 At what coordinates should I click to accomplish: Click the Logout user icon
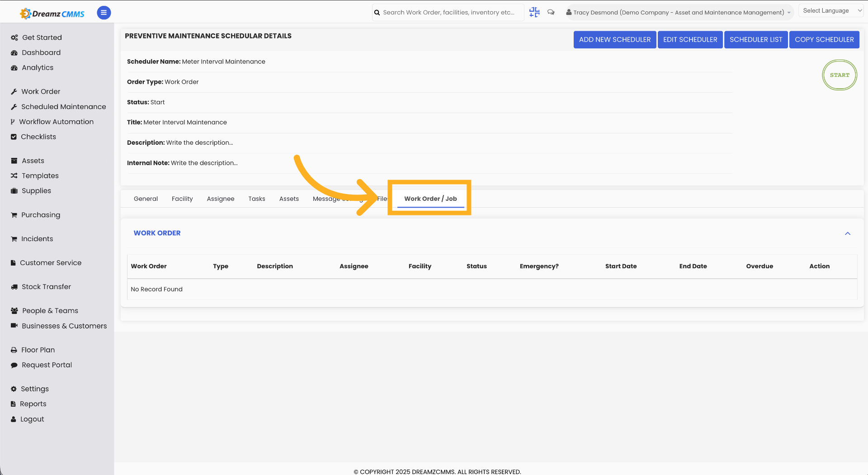point(14,419)
